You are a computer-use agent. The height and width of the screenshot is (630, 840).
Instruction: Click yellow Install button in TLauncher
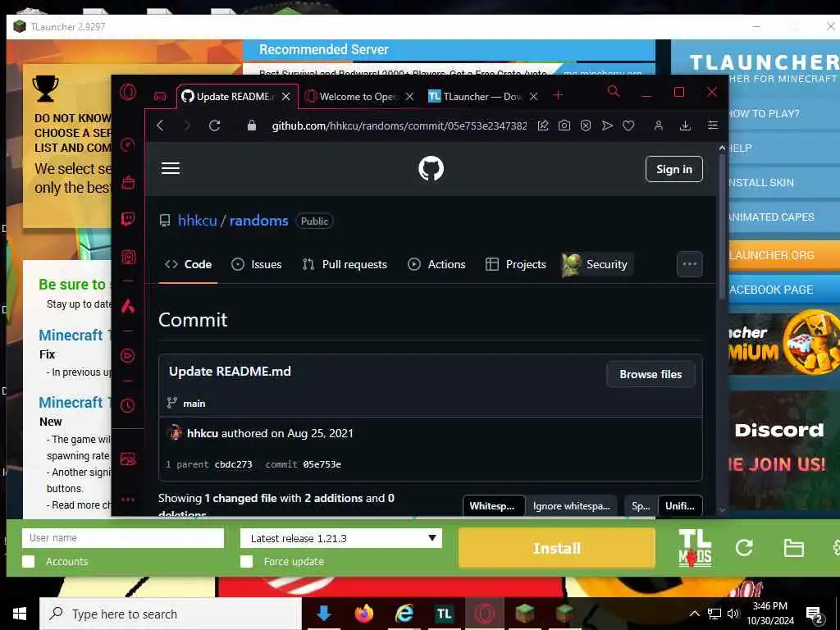[557, 547]
